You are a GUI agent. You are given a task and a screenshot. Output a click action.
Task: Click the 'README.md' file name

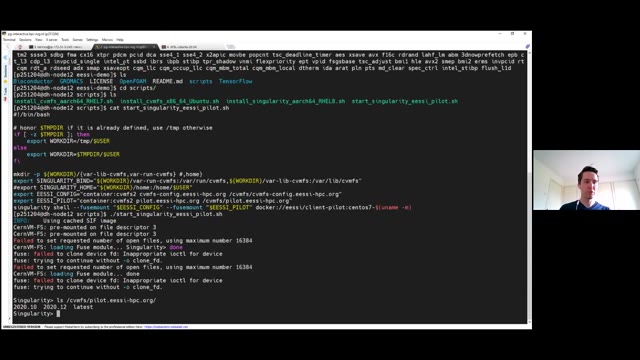167,81
